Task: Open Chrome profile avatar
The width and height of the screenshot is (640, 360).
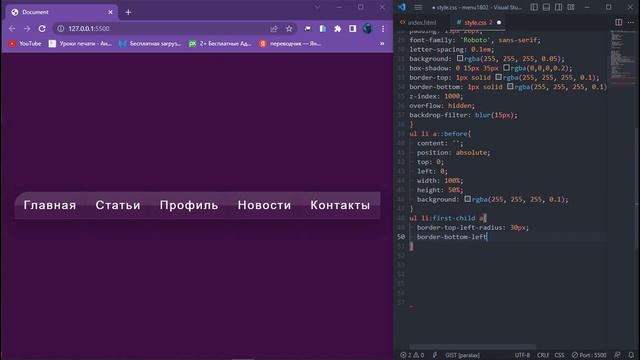Action: point(367,29)
